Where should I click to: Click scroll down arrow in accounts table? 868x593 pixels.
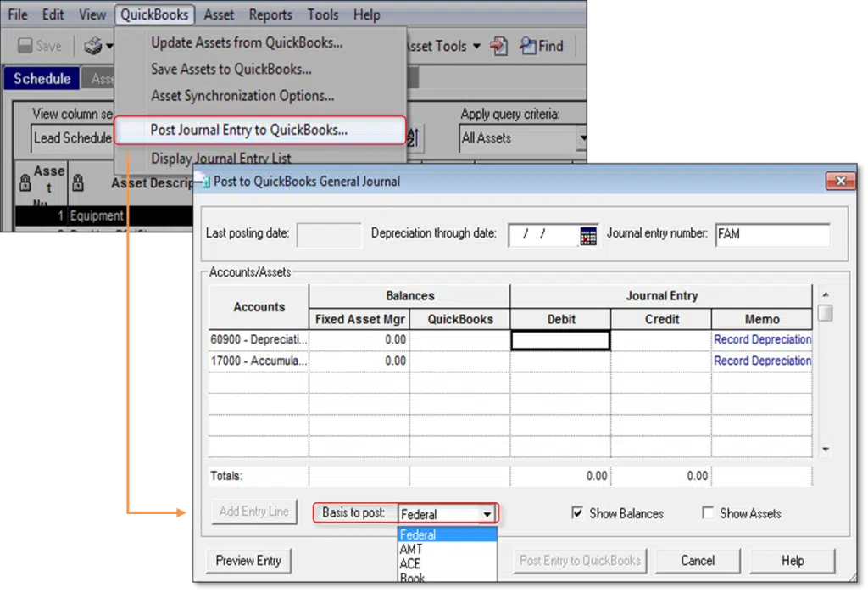point(826,450)
